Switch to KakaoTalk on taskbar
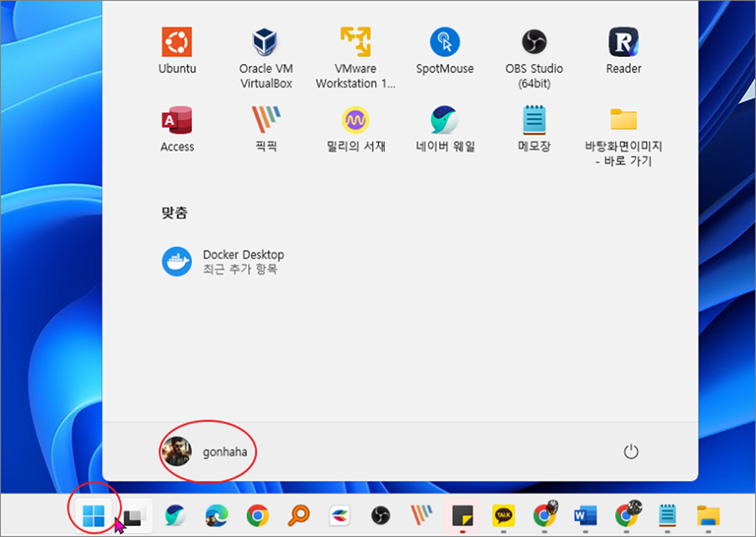 (503, 516)
